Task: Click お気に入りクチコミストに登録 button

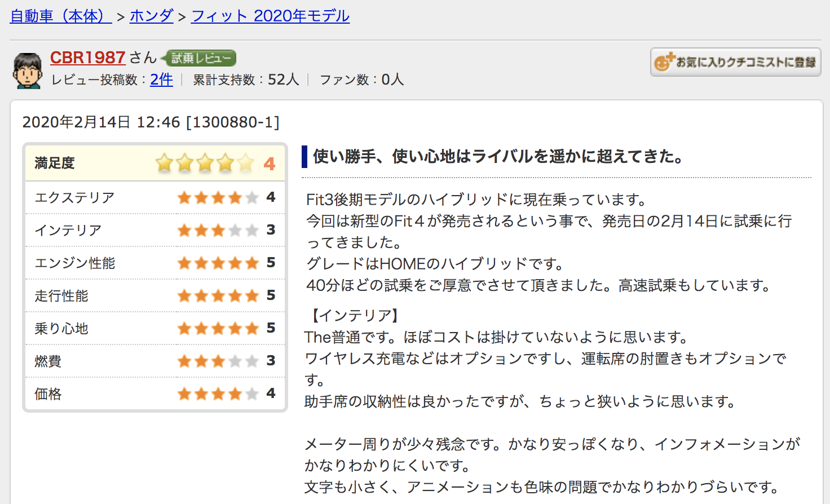Action: pyautogui.click(x=735, y=62)
